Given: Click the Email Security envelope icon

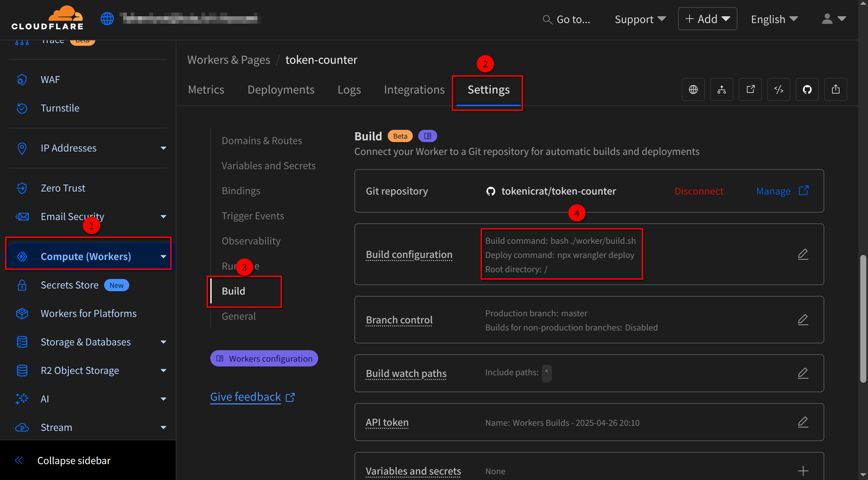Looking at the screenshot, I should [x=22, y=217].
